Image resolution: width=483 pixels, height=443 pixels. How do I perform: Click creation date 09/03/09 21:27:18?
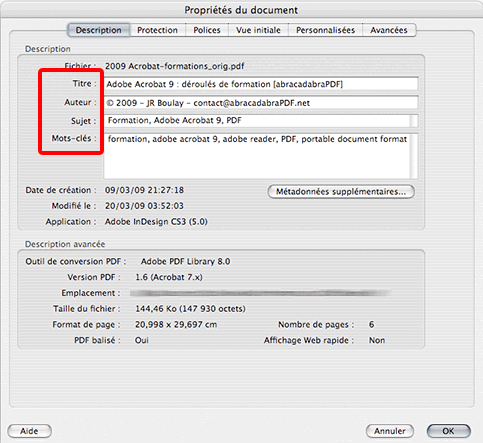point(144,190)
